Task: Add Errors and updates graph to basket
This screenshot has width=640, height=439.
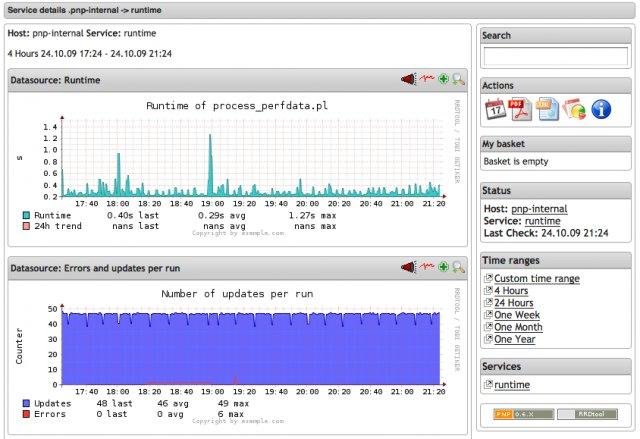Action: [443, 268]
